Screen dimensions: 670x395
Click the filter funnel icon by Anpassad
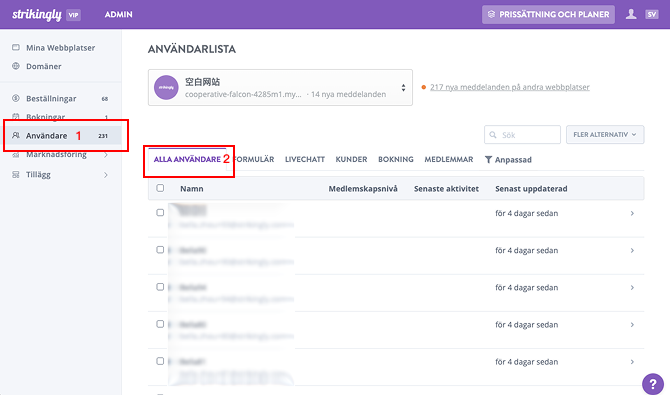488,159
